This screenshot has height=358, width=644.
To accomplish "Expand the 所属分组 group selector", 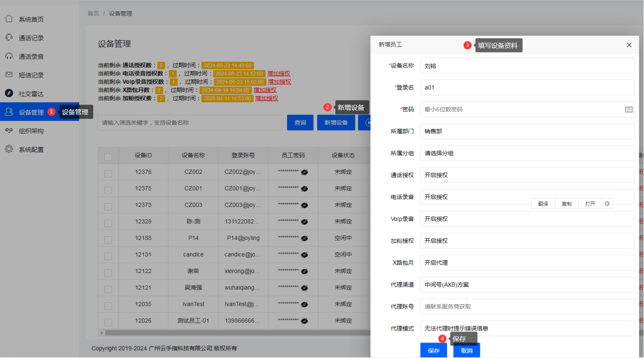I will point(527,153).
